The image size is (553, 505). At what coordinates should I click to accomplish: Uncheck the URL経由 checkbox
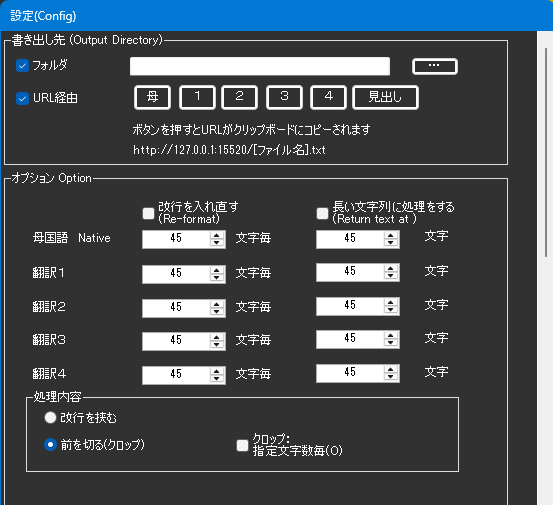click(x=22, y=98)
